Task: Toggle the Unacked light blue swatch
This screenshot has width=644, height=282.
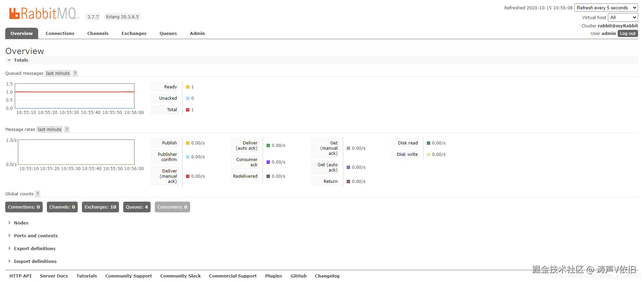Action: (188, 98)
